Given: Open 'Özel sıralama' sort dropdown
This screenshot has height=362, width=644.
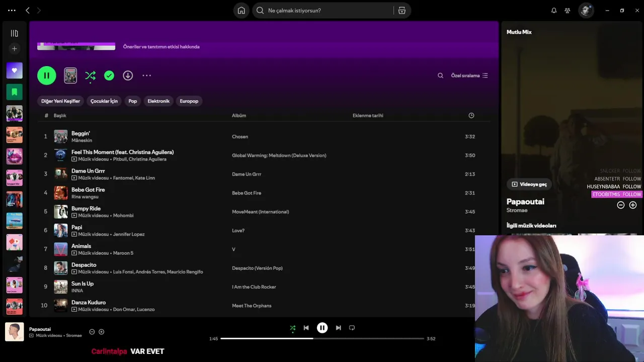Looking at the screenshot, I should click(469, 75).
